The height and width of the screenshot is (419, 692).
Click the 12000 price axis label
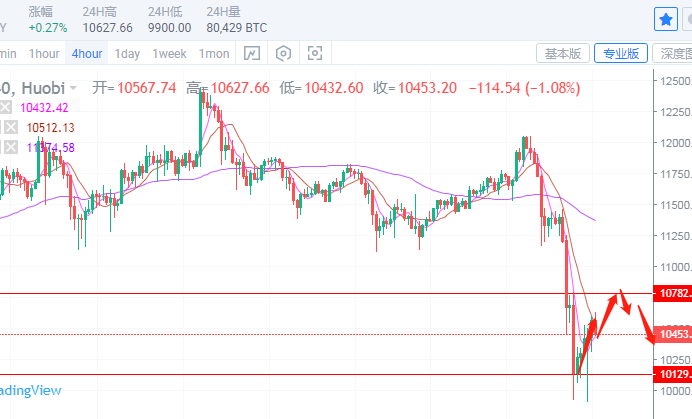[676, 143]
